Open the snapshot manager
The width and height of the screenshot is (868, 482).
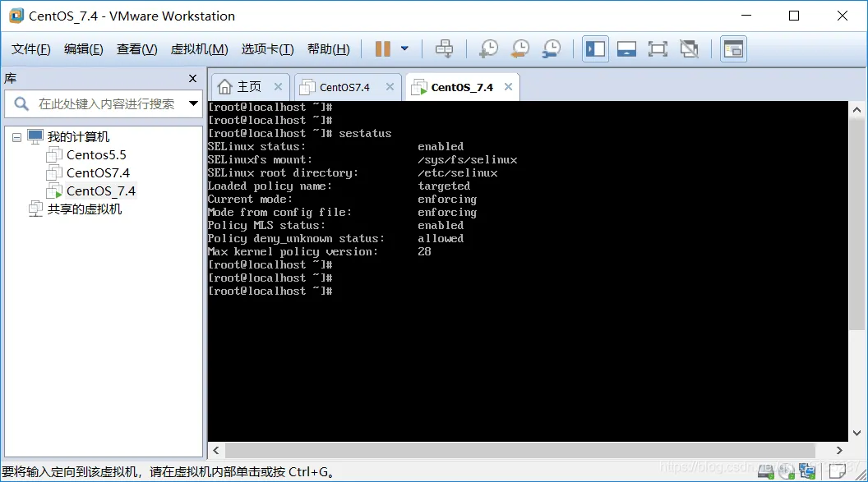coord(552,49)
